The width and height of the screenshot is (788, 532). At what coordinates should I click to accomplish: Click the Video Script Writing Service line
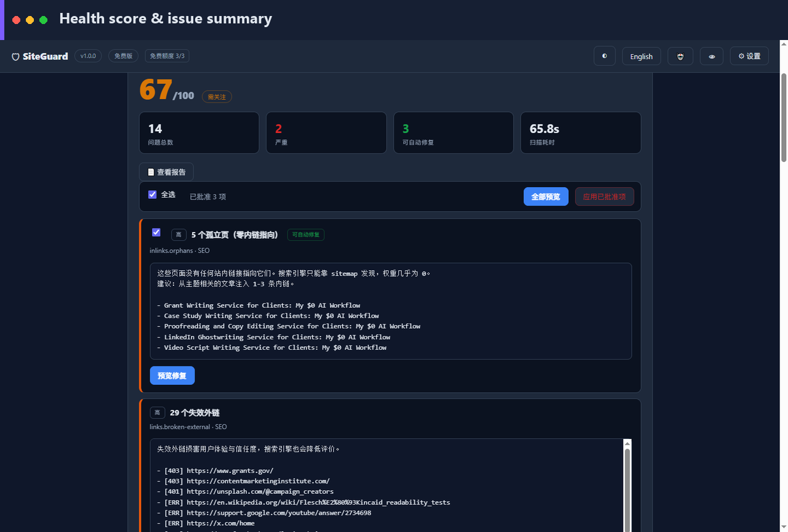[271, 347]
